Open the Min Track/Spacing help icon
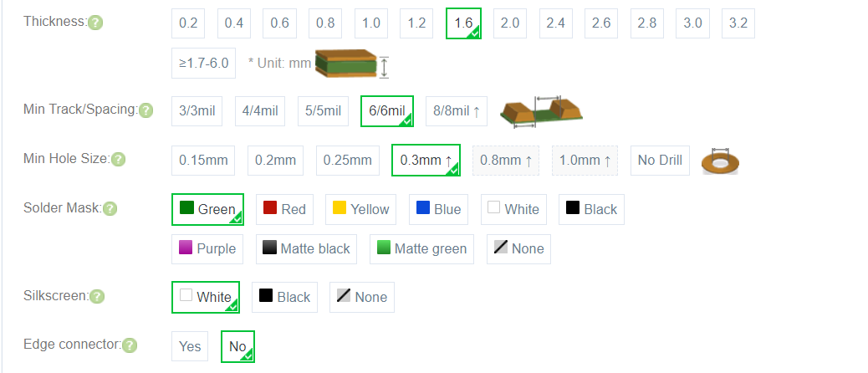This screenshot has width=868, height=373. coord(146,110)
